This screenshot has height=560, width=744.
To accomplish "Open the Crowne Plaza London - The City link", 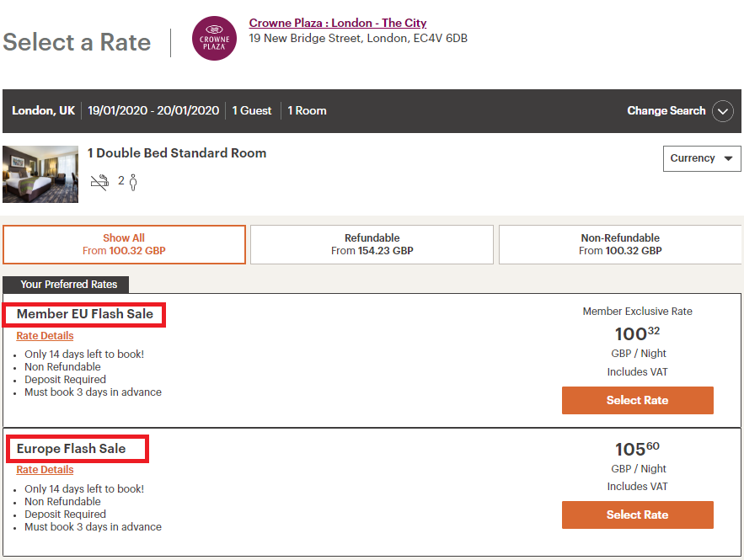I will 338,23.
